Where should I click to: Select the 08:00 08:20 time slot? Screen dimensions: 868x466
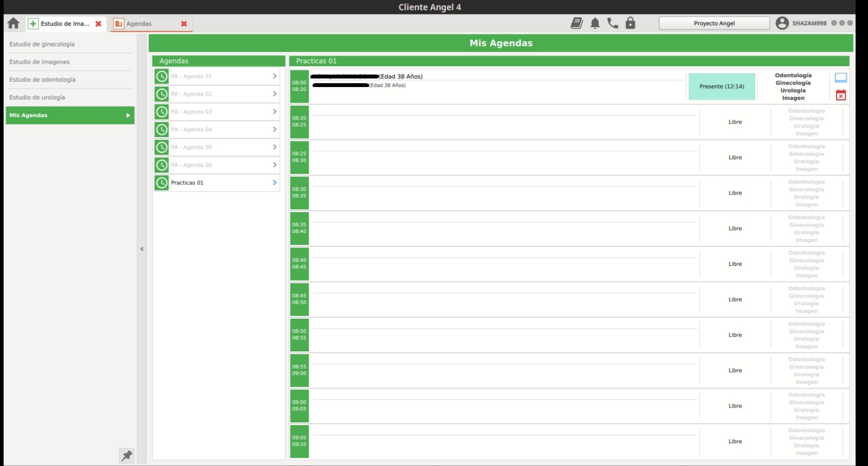point(299,86)
